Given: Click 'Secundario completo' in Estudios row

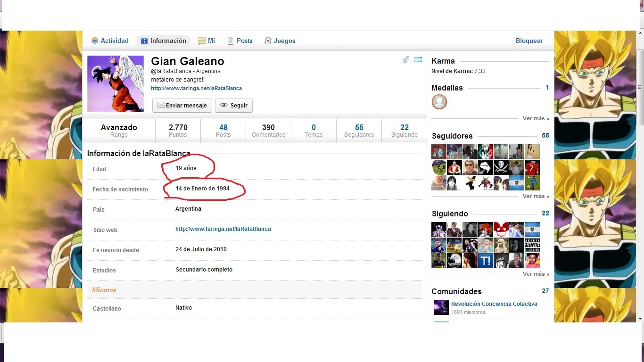Looking at the screenshot, I should click(204, 270).
